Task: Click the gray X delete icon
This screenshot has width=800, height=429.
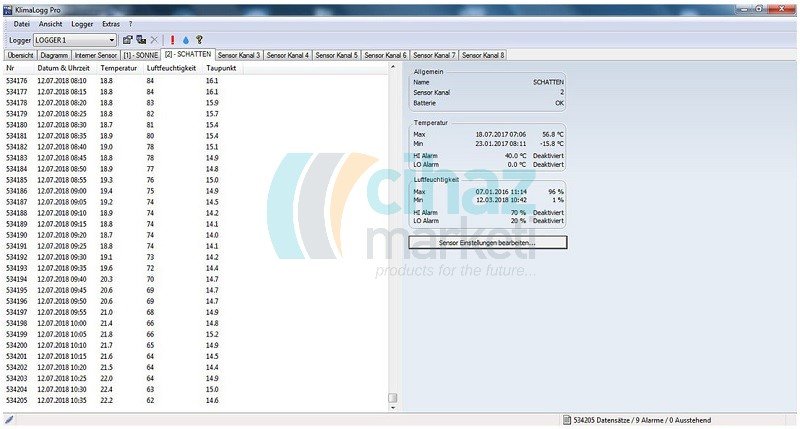Action: point(155,40)
